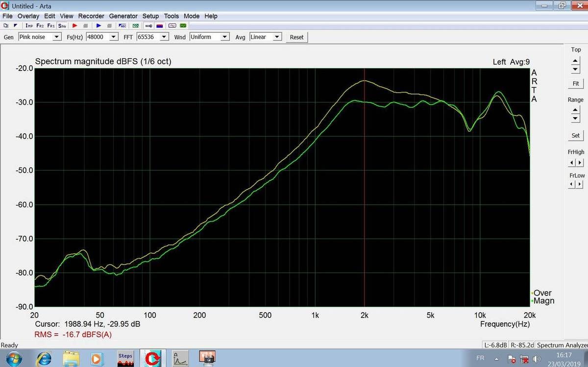The image size is (588, 367).
Task: Expand the Gen Pink noise dropdown
Action: [x=57, y=37]
